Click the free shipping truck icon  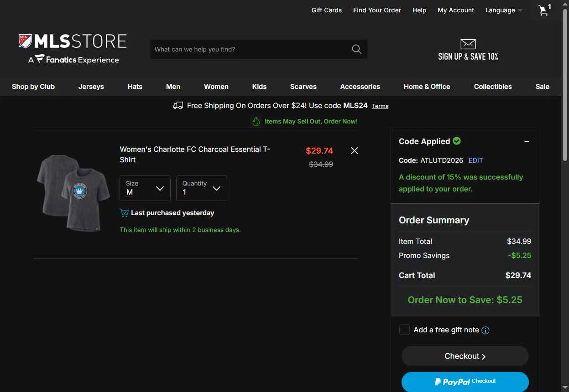click(178, 106)
